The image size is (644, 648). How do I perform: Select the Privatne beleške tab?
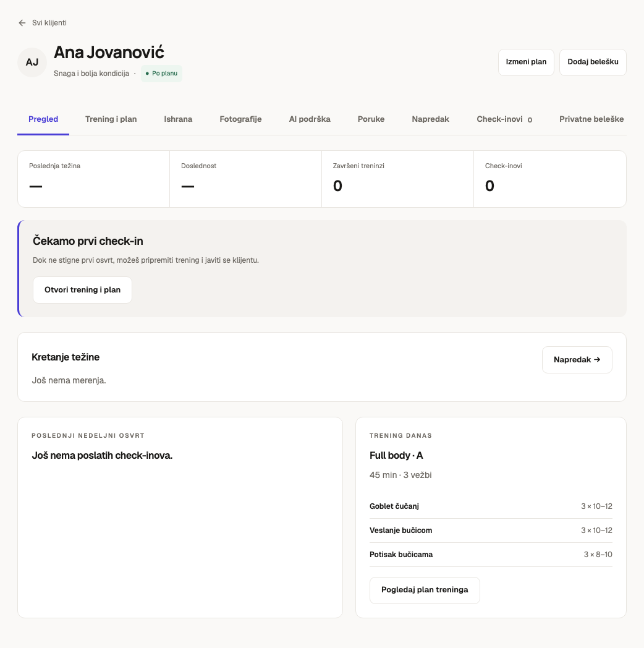(x=591, y=119)
